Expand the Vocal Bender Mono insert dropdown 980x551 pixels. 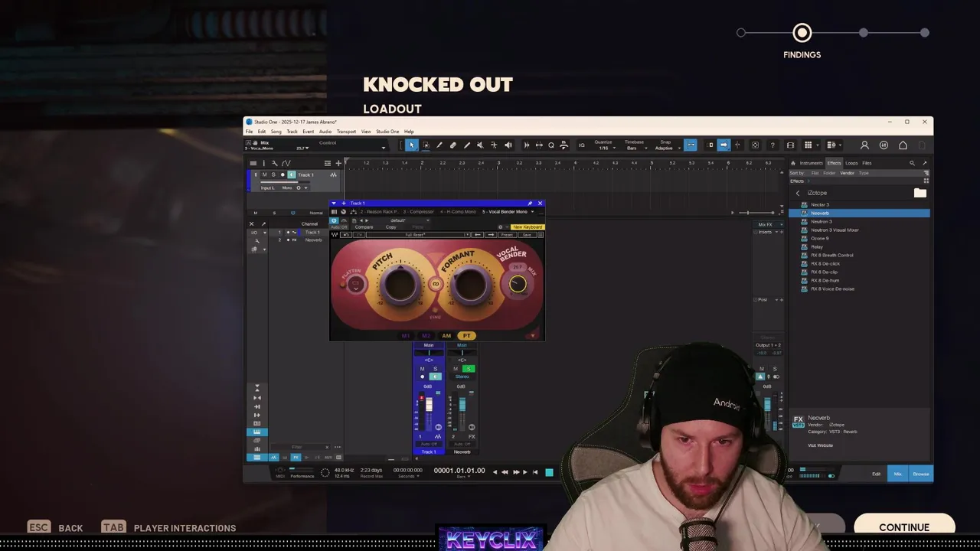[x=533, y=212]
